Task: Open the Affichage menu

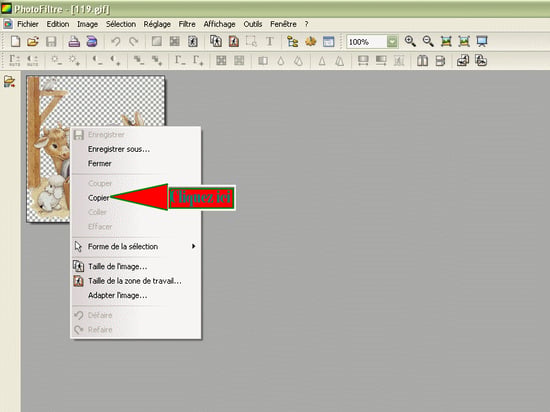Action: pos(219,24)
